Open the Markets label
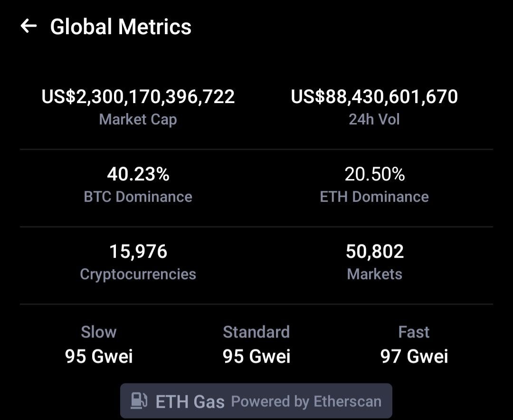 pos(375,274)
